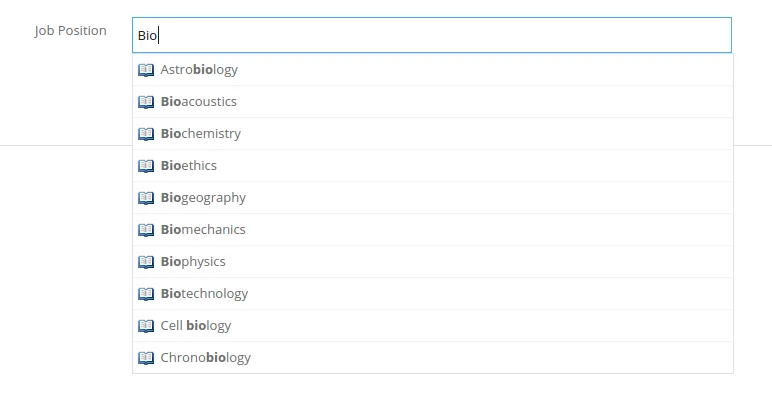Viewport: 772px width, 398px height.
Task: Select the Bioethics option
Action: coord(433,166)
